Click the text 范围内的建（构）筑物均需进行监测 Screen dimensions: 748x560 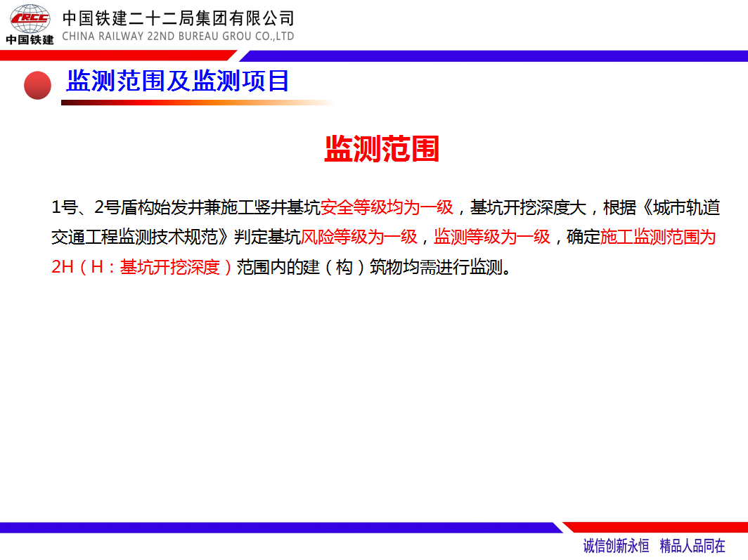[x=370, y=267]
